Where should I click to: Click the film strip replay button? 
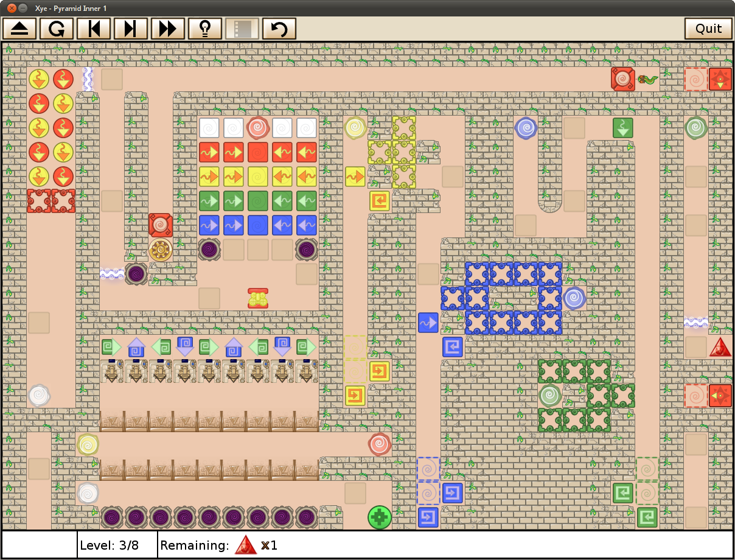tap(242, 29)
